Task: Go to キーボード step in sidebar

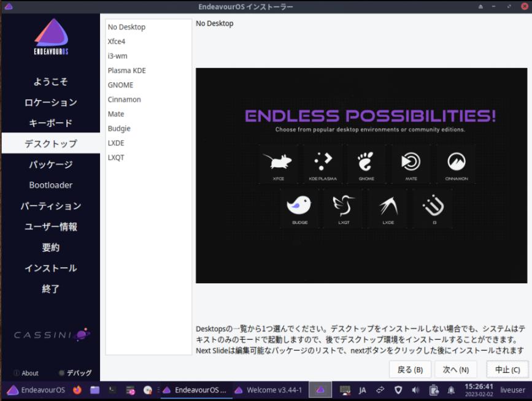Action: [x=51, y=123]
